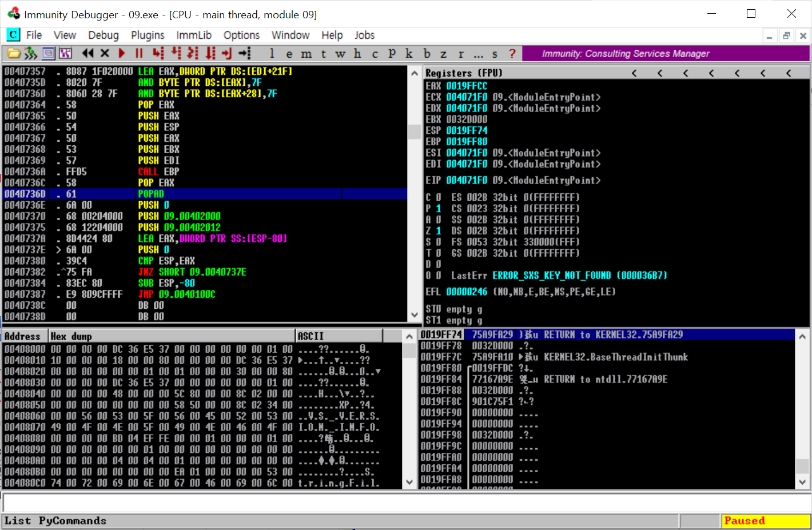
Task: Open the Plugins menu
Action: (147, 35)
